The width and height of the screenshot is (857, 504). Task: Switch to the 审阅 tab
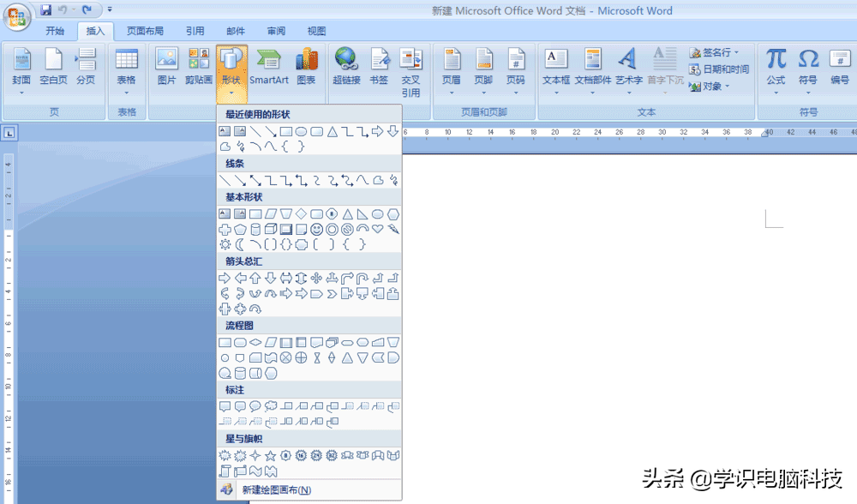[276, 31]
